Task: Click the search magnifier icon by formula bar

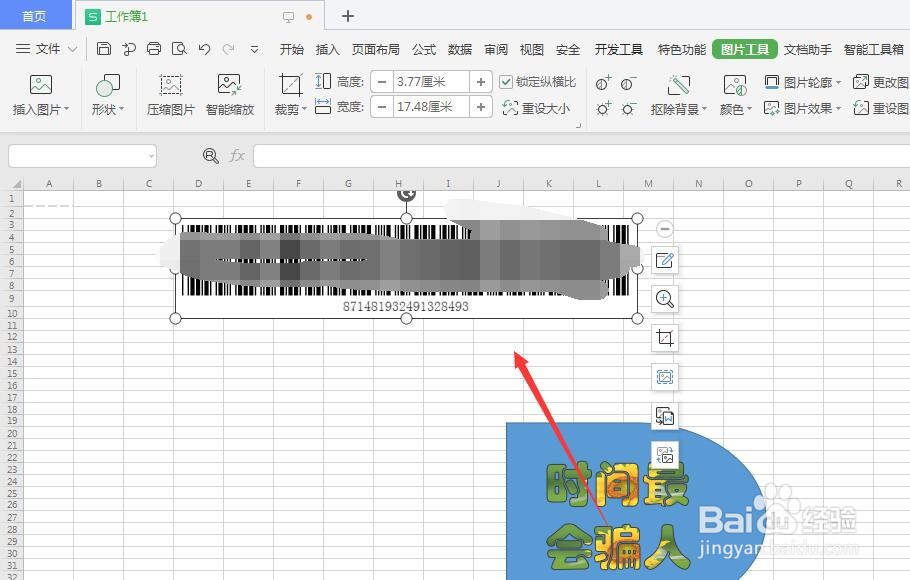Action: (x=210, y=156)
